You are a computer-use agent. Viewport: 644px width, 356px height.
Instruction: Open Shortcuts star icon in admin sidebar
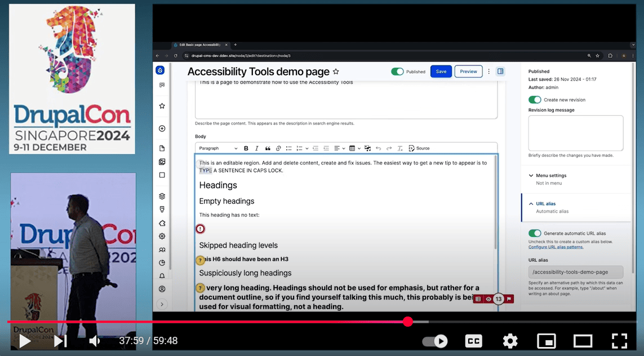(x=162, y=106)
